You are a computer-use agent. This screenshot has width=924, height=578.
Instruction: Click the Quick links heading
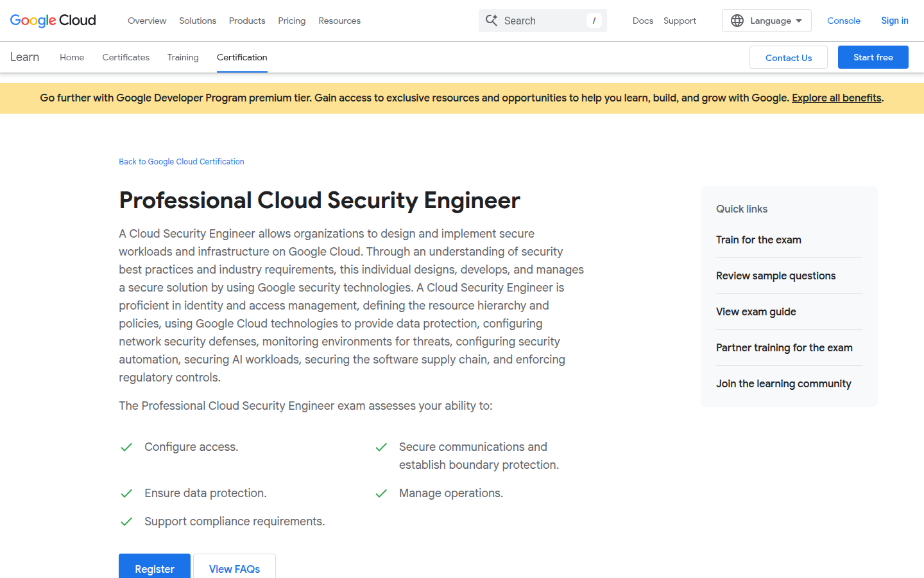click(742, 209)
